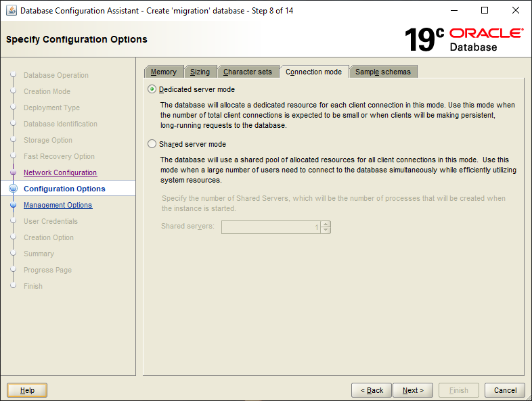Click the Storage Option step label
Screen dimensions: 532x401
(x=48, y=141)
